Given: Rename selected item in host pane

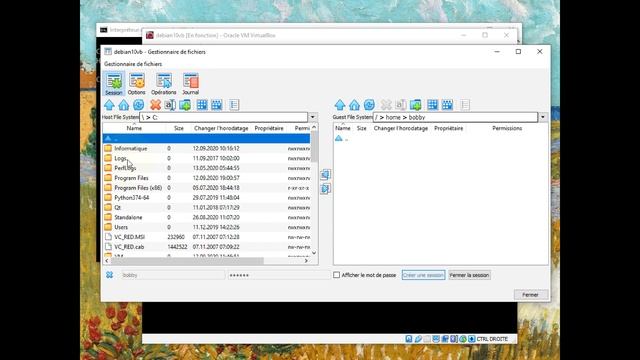Looking at the screenshot, I should click(170, 105).
